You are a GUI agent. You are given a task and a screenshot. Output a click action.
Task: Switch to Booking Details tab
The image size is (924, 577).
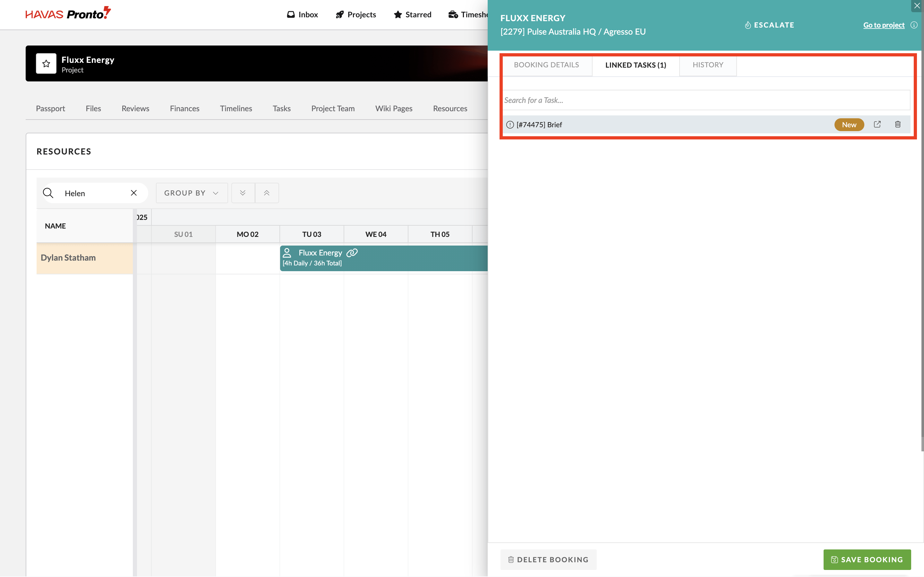point(546,65)
